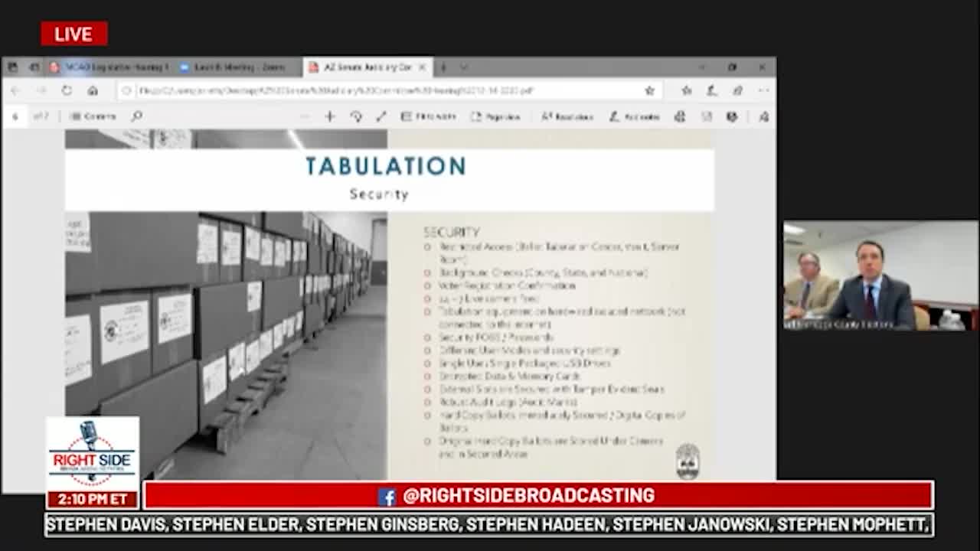
Task: Go back with the browser Back arrow
Action: (16, 90)
